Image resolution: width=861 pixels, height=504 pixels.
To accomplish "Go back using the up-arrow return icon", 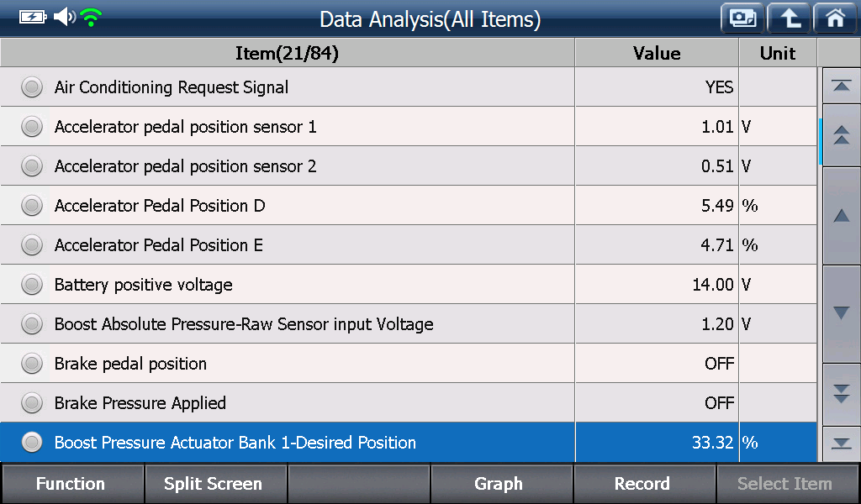I will pyautogui.click(x=789, y=18).
